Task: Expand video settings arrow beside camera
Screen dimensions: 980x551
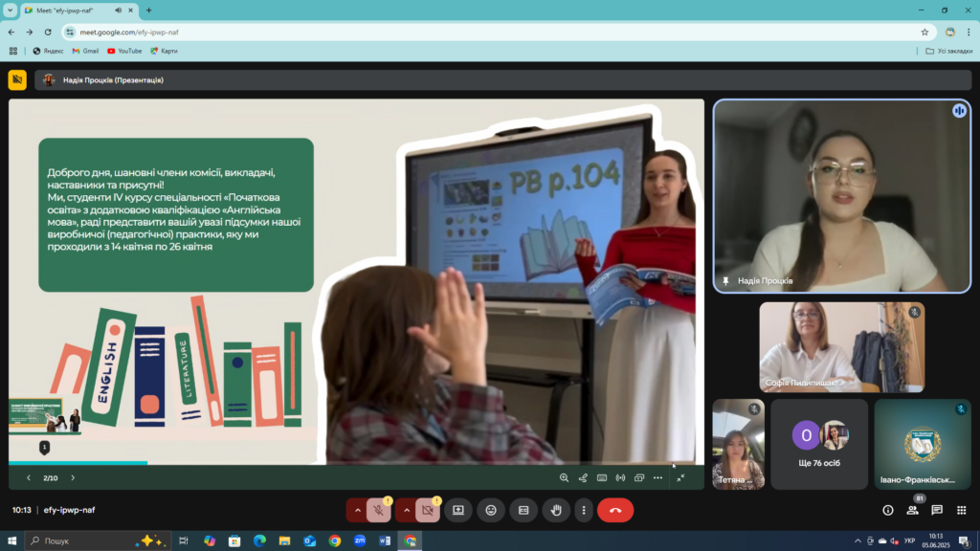Action: click(406, 511)
